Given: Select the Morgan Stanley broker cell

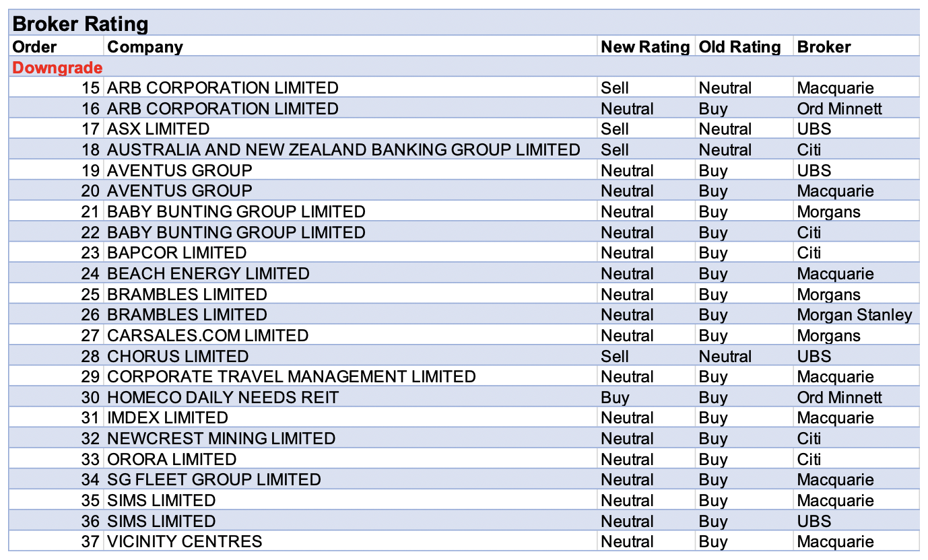Looking at the screenshot, I should click(x=854, y=315).
